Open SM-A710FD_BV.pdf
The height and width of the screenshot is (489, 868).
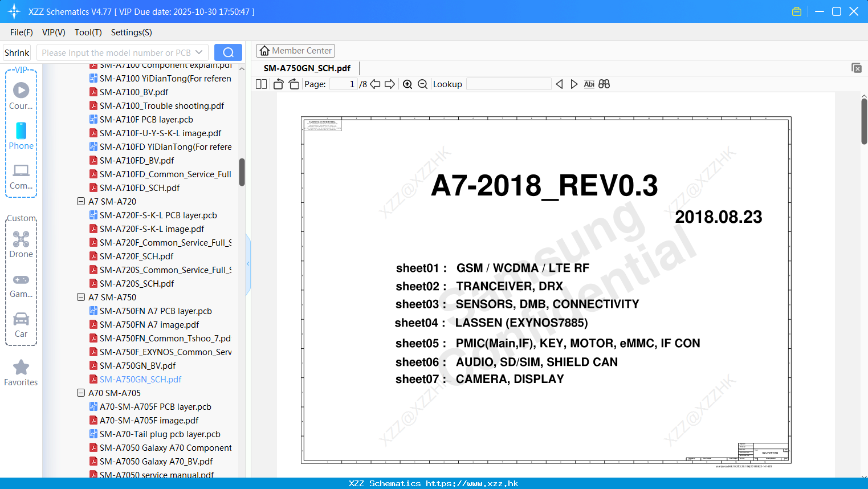[137, 160]
